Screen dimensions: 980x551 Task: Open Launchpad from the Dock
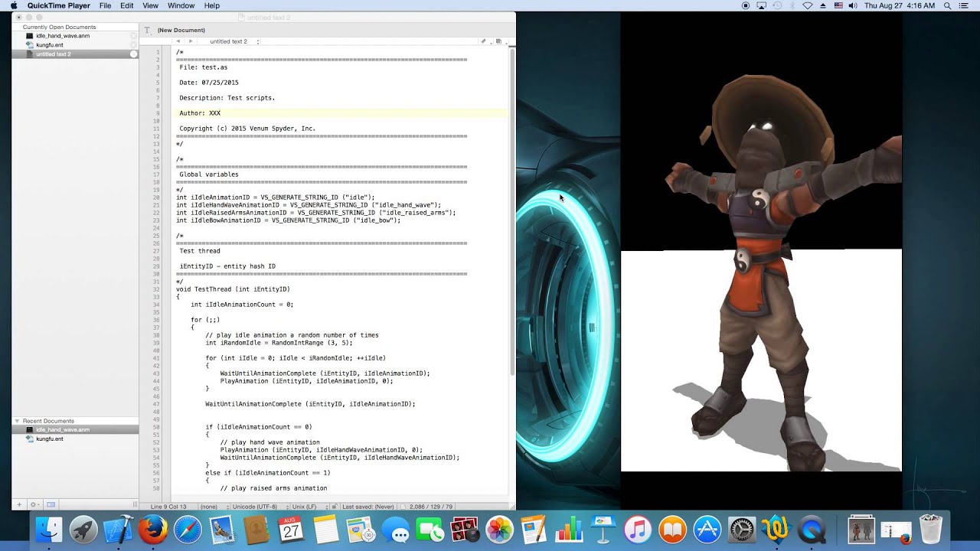[83, 530]
